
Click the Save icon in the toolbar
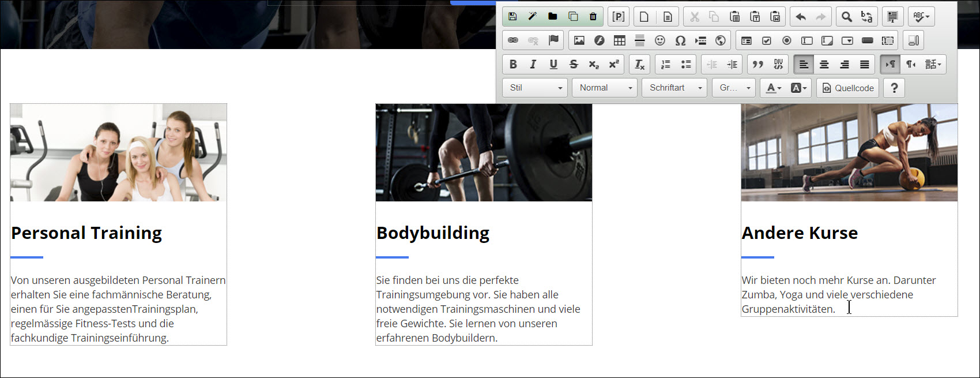click(x=512, y=17)
